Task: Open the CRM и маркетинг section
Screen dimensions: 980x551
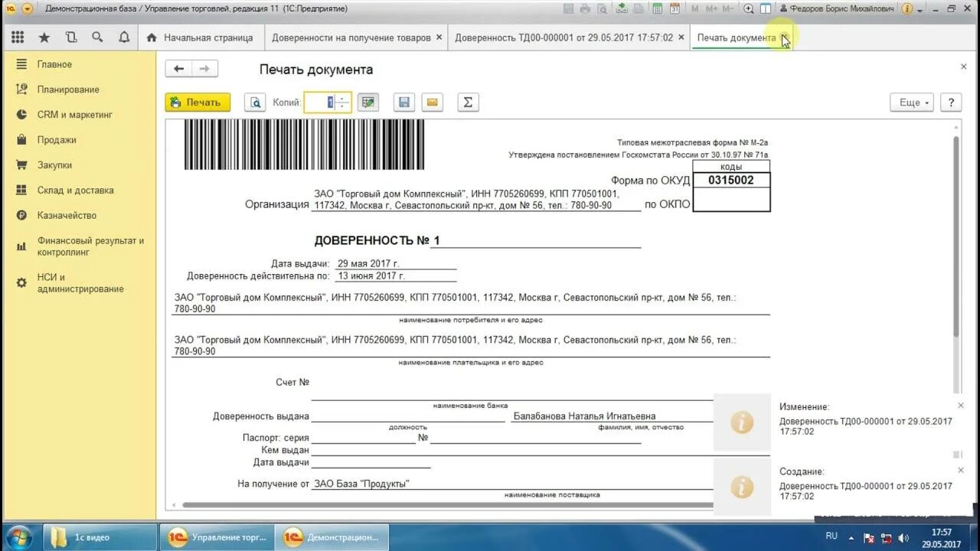Action: 75,115
